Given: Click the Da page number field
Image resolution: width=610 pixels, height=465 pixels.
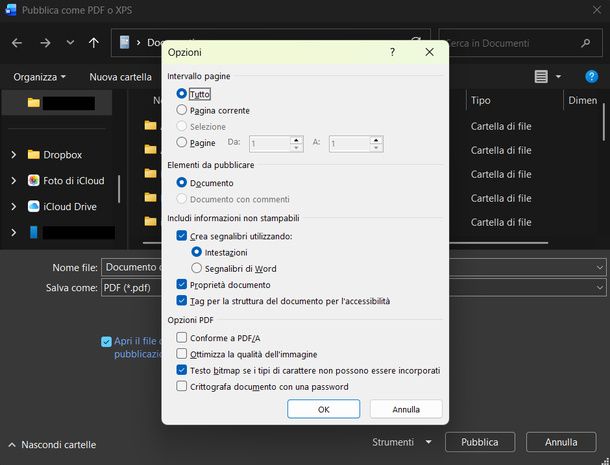Looking at the screenshot, I should tap(270, 144).
